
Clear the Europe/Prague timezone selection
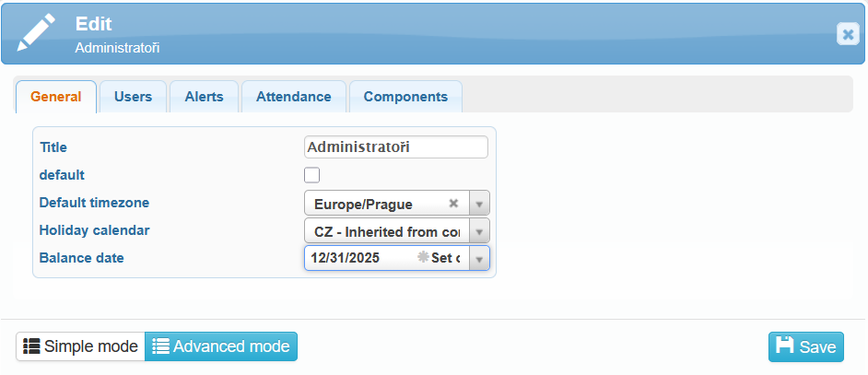453,204
